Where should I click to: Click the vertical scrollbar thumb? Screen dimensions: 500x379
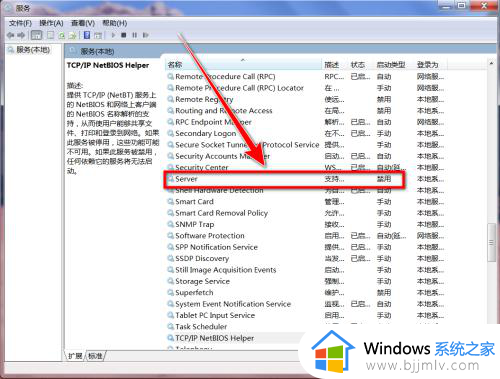pyautogui.click(x=491, y=242)
